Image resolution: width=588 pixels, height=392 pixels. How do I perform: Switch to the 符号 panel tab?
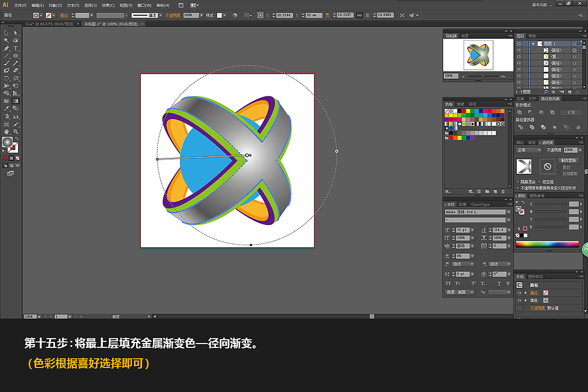tap(472, 104)
